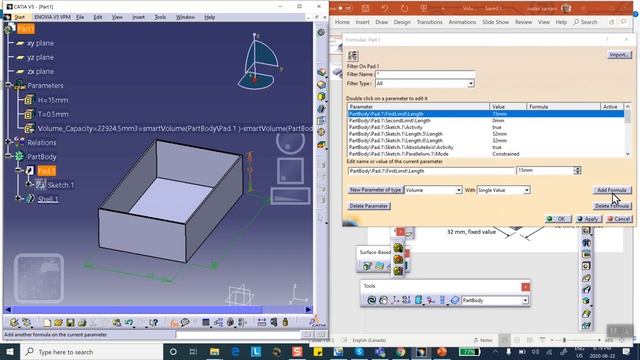Click PowerPoint Undo icon in title bar

pos(385,8)
